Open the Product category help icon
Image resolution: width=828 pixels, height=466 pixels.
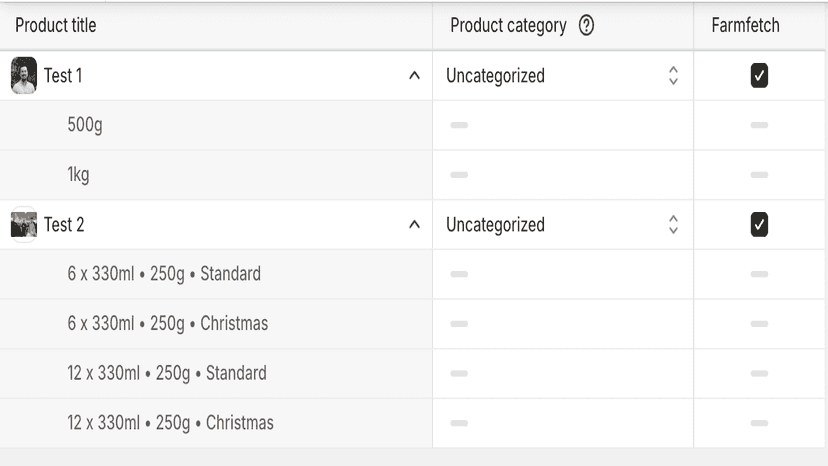point(586,25)
